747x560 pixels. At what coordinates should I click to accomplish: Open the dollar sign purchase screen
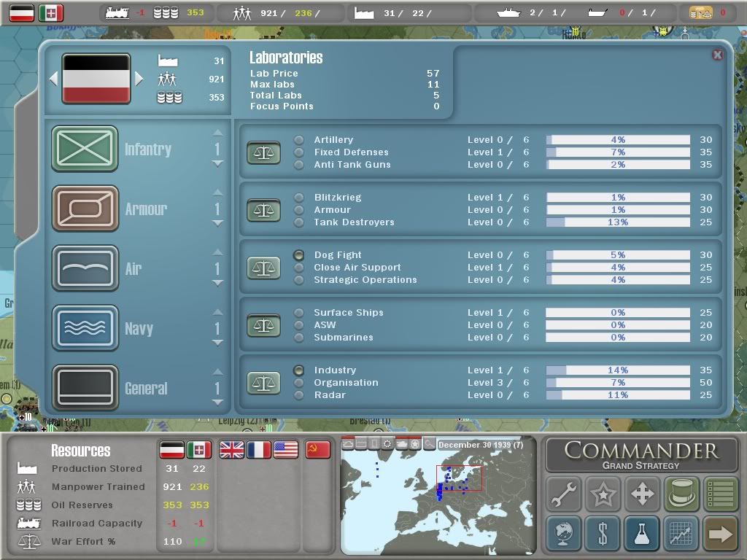[x=603, y=533]
